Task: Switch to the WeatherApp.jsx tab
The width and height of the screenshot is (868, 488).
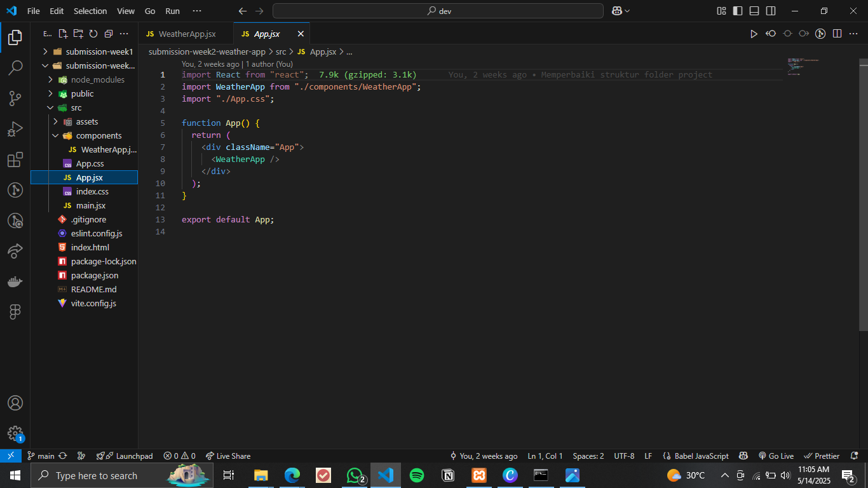Action: tap(187, 34)
